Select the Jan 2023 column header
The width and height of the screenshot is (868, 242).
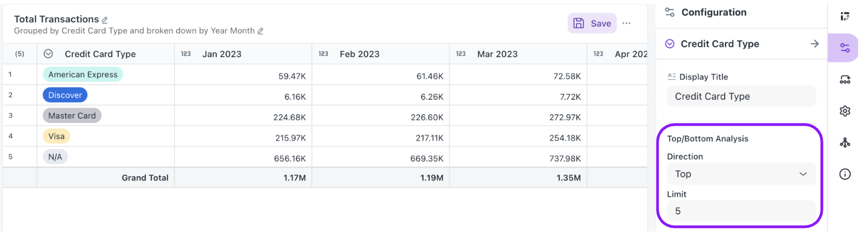coord(243,54)
